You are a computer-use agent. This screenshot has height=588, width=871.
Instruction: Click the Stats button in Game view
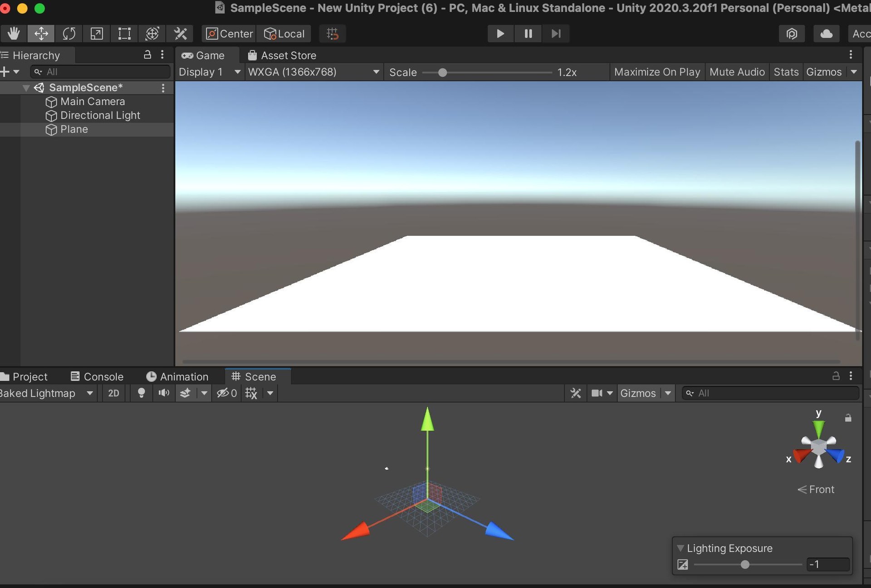pyautogui.click(x=786, y=72)
